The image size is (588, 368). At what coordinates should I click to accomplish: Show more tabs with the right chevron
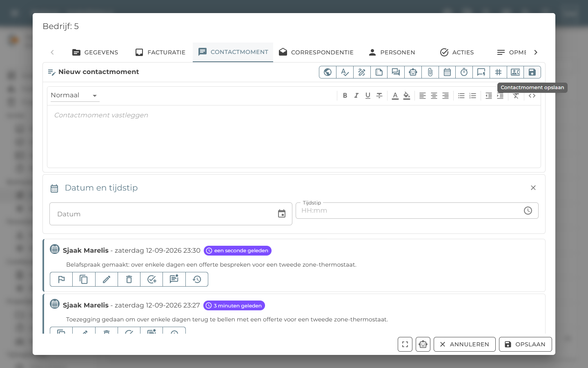pyautogui.click(x=536, y=52)
